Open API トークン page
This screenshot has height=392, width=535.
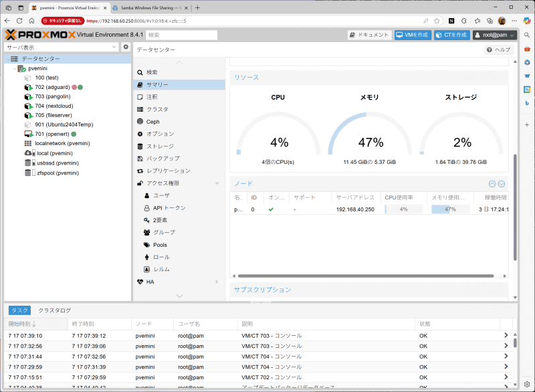point(169,208)
